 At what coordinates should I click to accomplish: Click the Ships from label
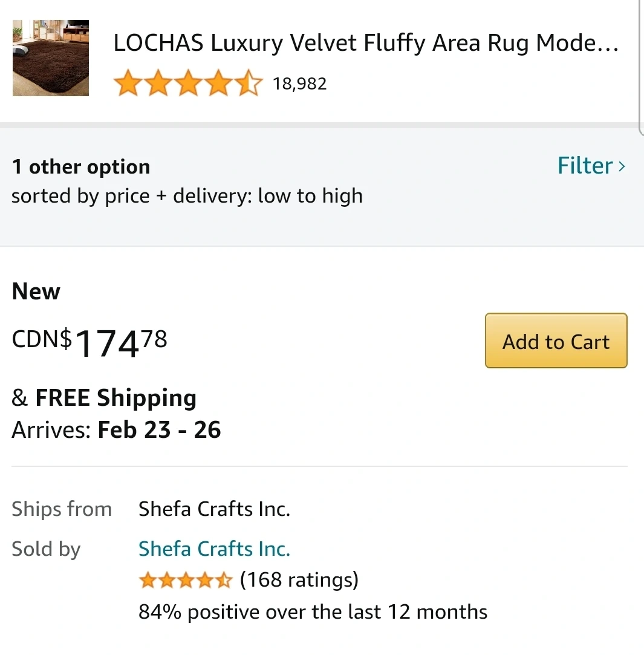[62, 509]
